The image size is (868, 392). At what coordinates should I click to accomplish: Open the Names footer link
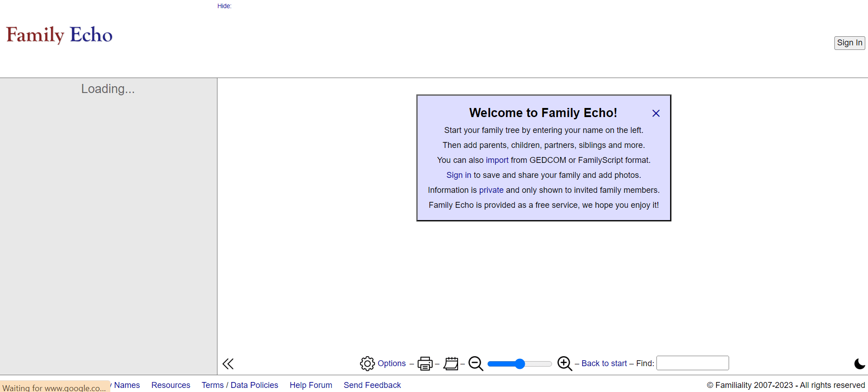coord(127,385)
